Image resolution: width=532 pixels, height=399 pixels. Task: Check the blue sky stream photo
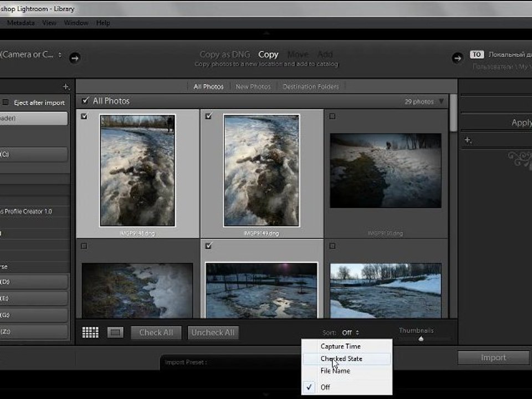(332, 246)
